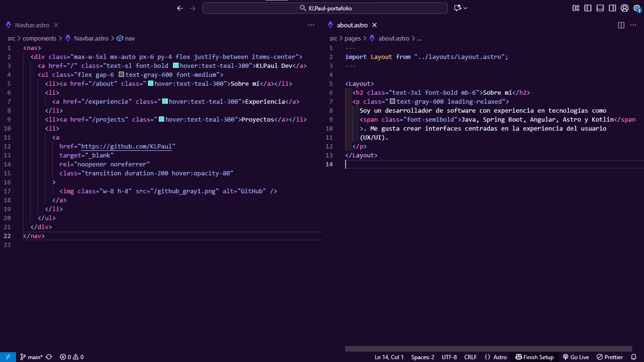Open the Customize Layout icon
Image resolution: width=644 pixels, height=362 pixels.
[576, 8]
